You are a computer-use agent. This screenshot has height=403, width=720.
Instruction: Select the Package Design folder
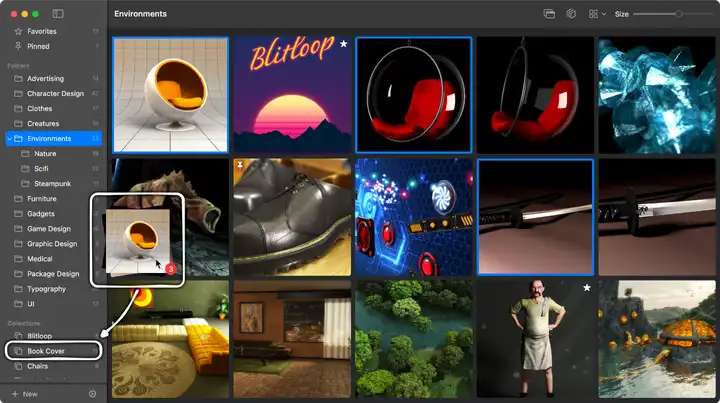[x=54, y=274]
